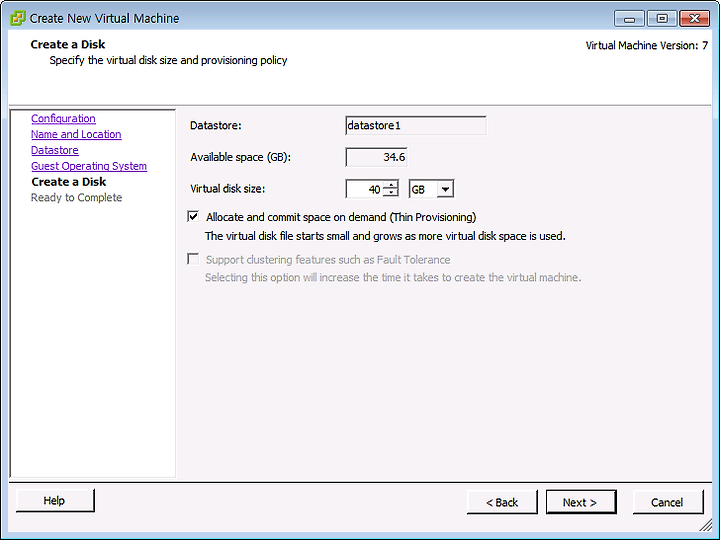Viewport: 720px width, 540px height.
Task: Click the VMware icon in title bar
Action: coord(17,18)
